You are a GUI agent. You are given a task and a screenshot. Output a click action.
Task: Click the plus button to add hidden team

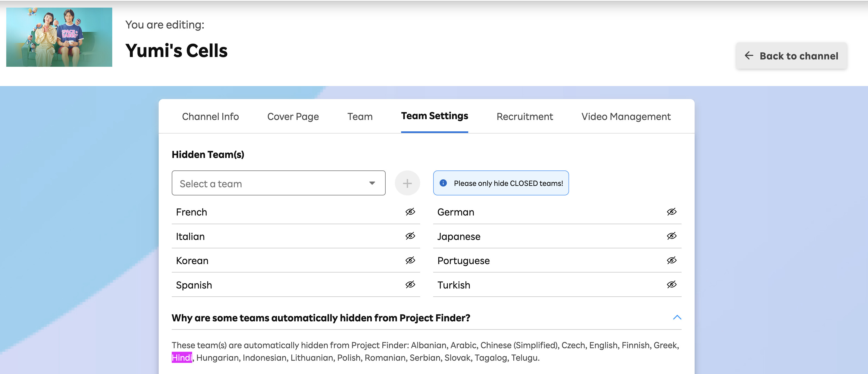coord(407,183)
